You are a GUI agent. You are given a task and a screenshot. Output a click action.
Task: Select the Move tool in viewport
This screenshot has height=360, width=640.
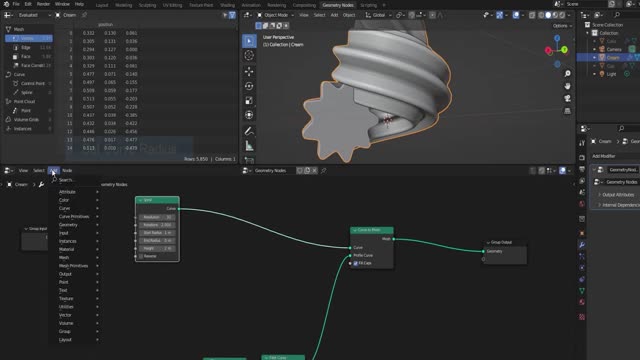tap(249, 71)
